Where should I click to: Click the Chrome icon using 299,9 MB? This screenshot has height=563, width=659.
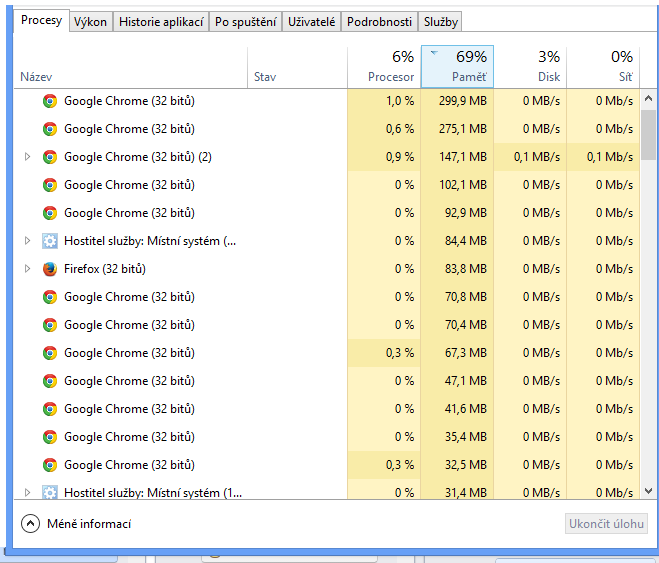[50, 101]
